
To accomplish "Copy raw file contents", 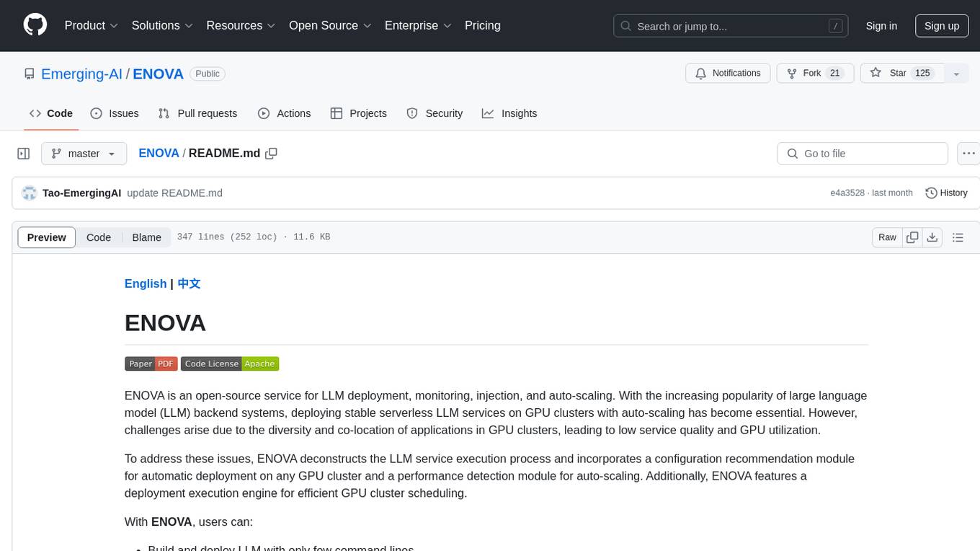I will (x=912, y=237).
